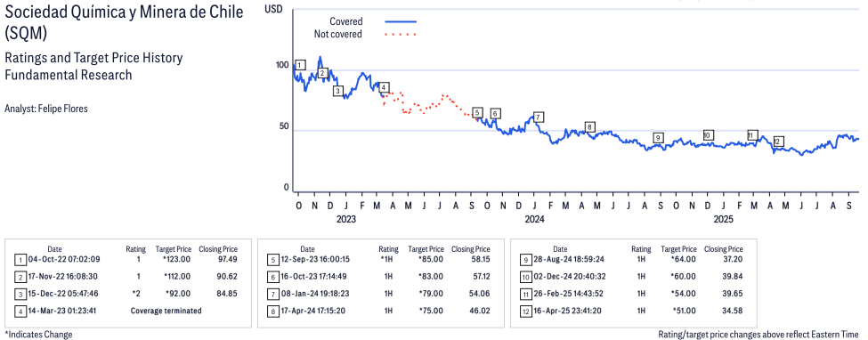Viewport: 868px width, 340px height.
Task: Click target price *79.00
Action: [431, 294]
